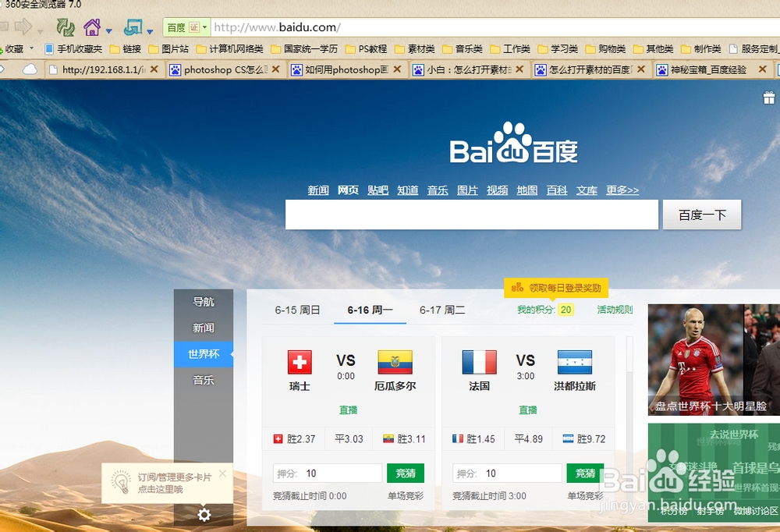Open the 学习类 bookmark folder
The height and width of the screenshot is (532, 780).
pyautogui.click(x=558, y=49)
